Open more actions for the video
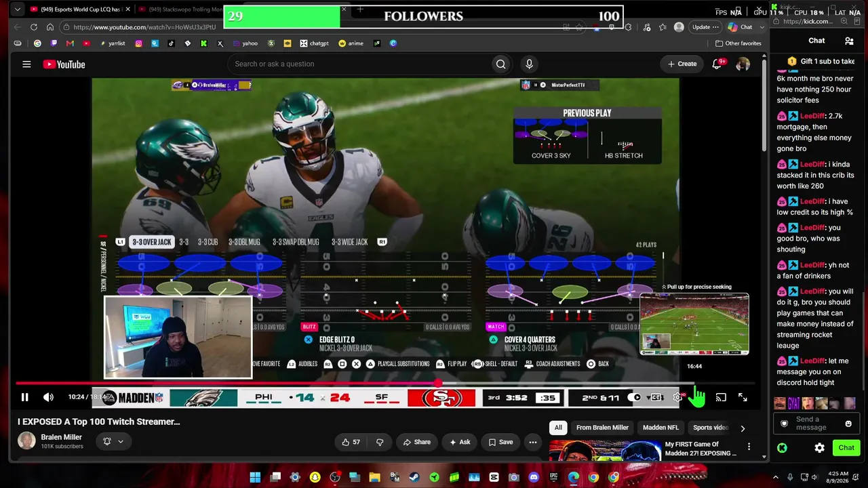868x488 pixels. (533, 442)
